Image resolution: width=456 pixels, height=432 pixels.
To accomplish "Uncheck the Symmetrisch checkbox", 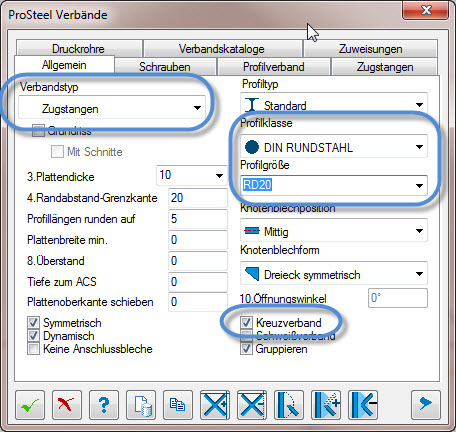I will [33, 323].
